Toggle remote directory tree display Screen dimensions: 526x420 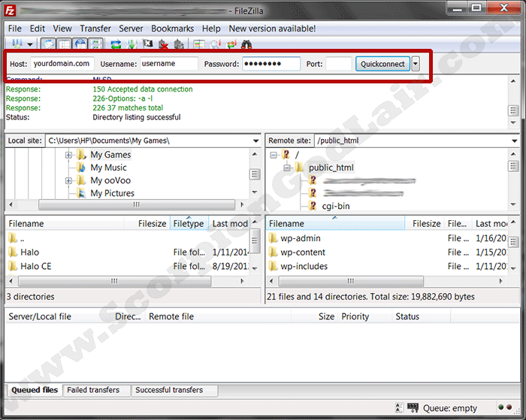coord(80,44)
